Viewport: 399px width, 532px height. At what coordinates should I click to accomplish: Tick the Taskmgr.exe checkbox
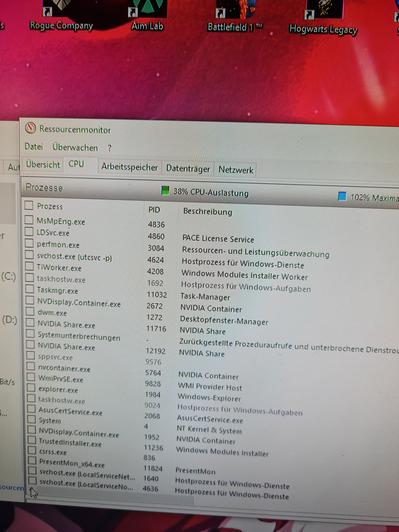pos(30,289)
